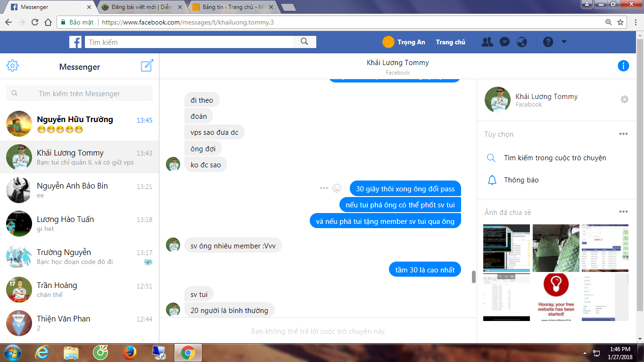
Task: Toggle conversation info panel with the i icon
Action: pyautogui.click(x=623, y=66)
